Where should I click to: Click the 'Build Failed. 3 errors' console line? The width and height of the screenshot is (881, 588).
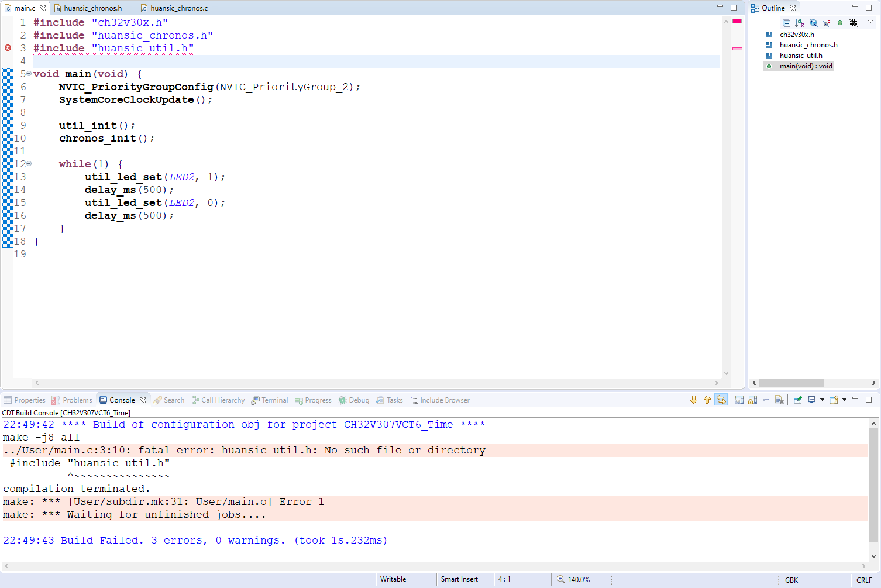tap(195, 541)
